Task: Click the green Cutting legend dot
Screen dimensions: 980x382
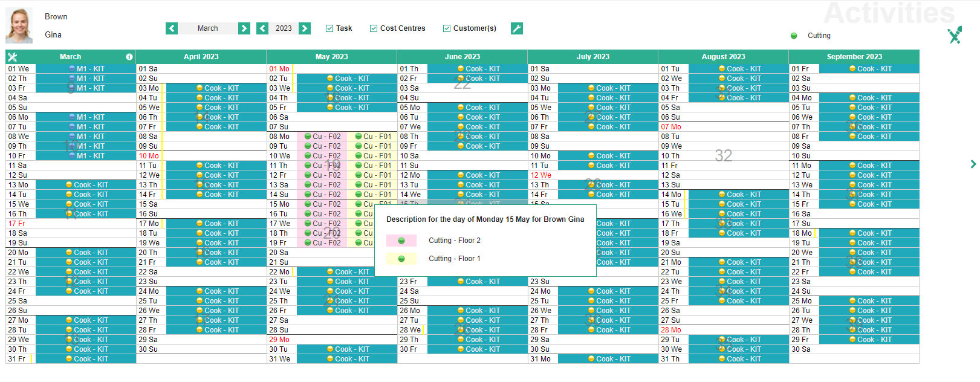Action: 794,36
